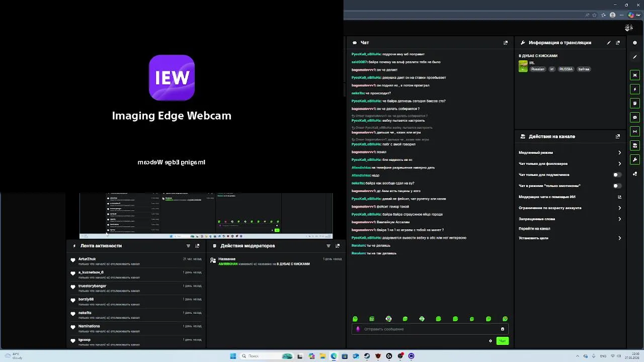Click the irl tag
The image size is (644, 362).
coord(552,69)
